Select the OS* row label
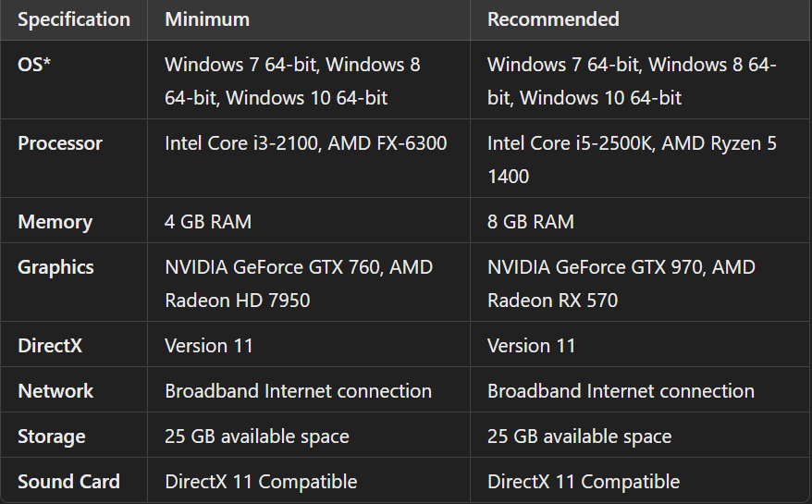 tap(33, 65)
